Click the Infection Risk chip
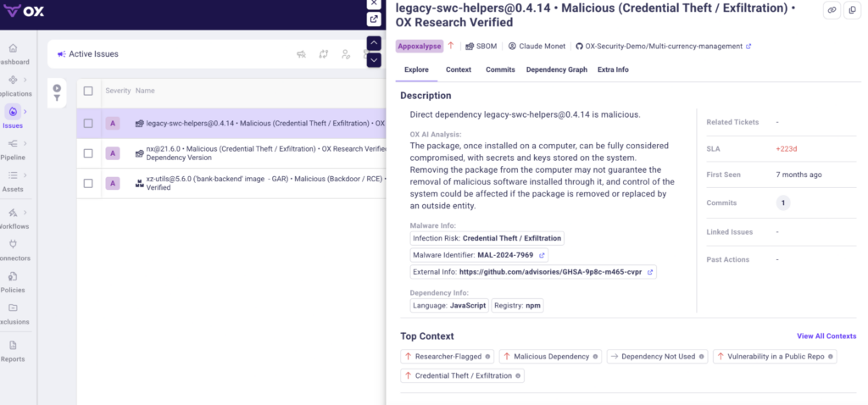This screenshot has height=405, width=868. tap(487, 238)
